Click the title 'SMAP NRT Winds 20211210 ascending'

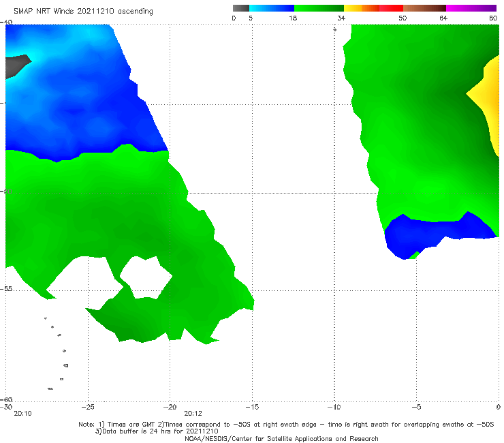pyautogui.click(x=83, y=12)
